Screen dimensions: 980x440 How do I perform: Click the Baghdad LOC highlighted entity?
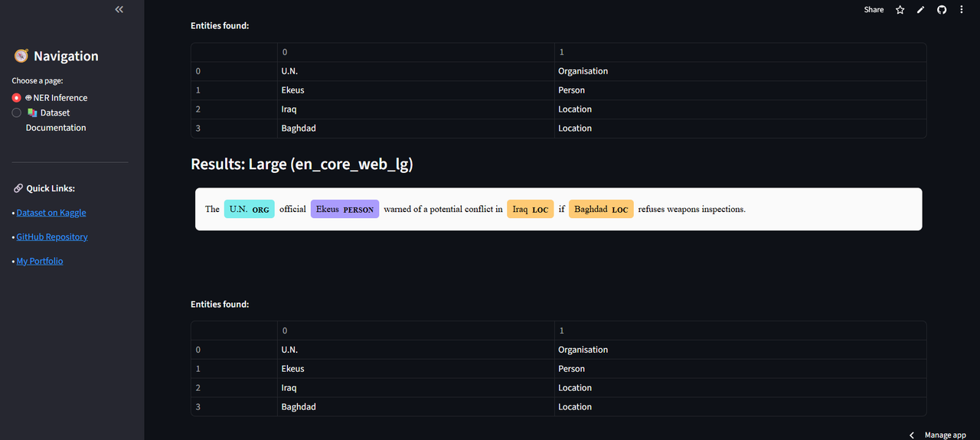(x=601, y=209)
